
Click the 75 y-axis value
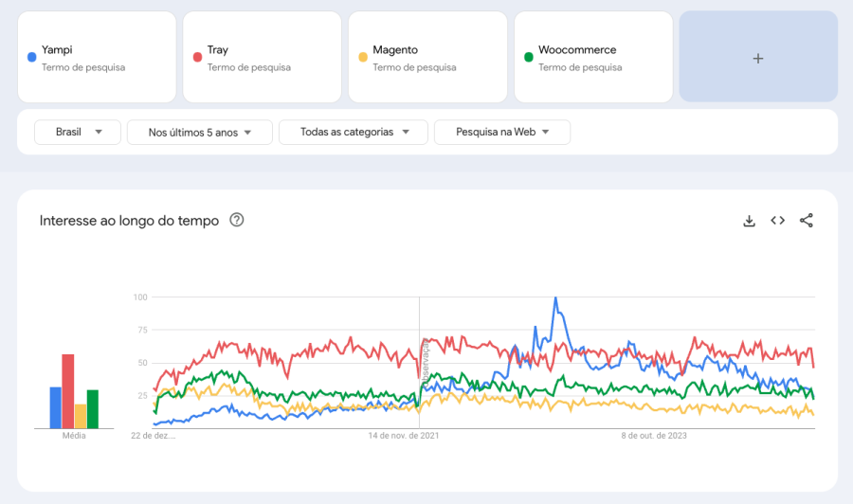click(142, 330)
